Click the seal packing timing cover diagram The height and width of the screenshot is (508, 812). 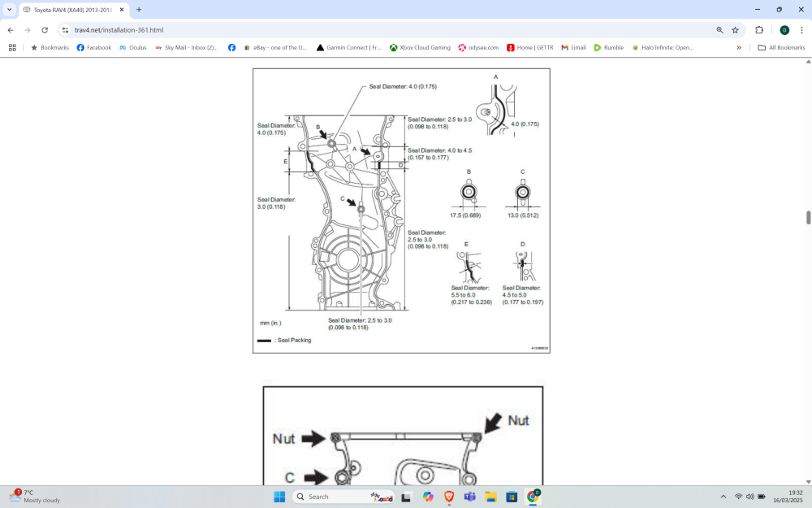pos(401,211)
